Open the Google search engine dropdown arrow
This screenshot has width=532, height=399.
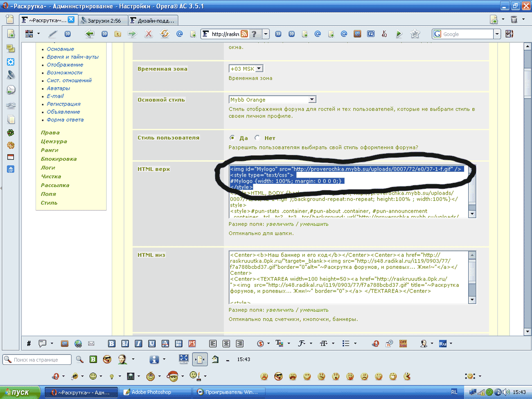[497, 34]
